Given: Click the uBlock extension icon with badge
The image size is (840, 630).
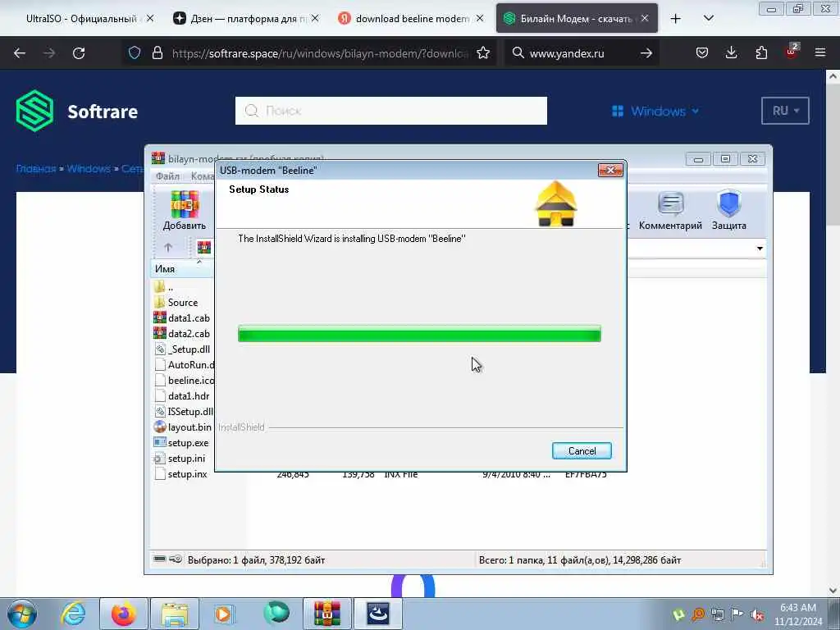Looking at the screenshot, I should [x=792, y=52].
